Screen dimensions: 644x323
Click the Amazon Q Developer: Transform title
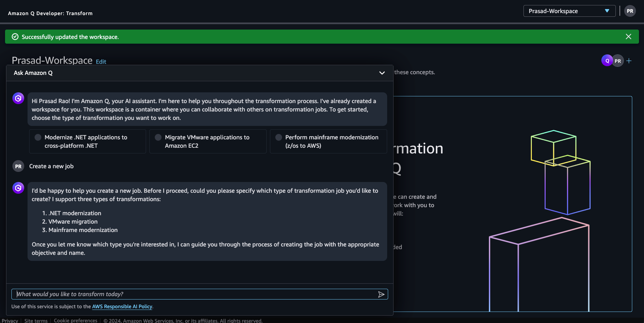(50, 13)
